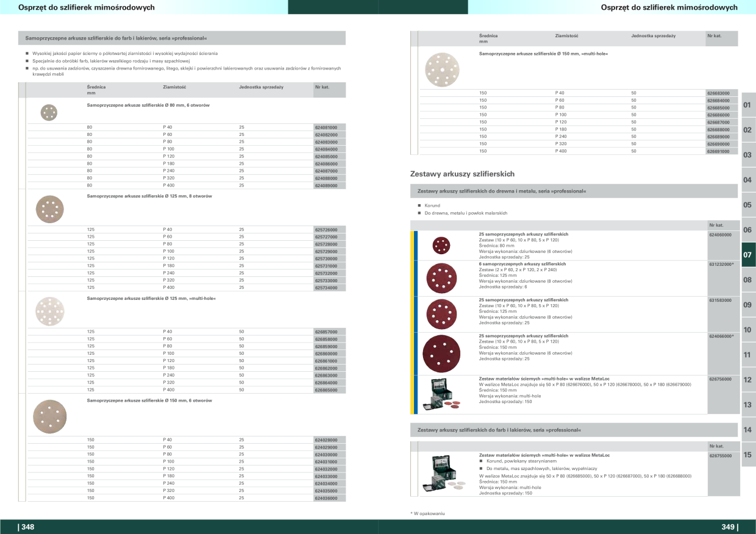Click the red disc image for set 624060000
This screenshot has width=756, height=534.
[x=441, y=246]
